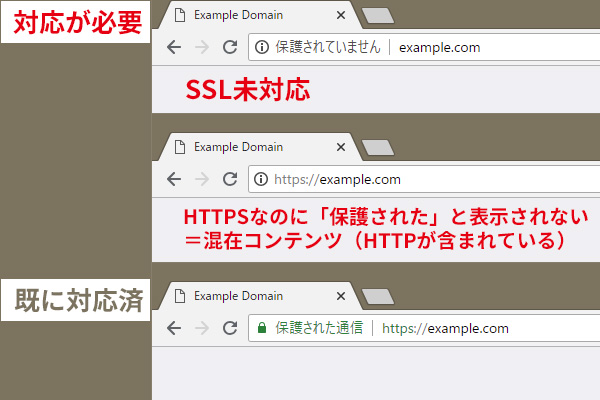The height and width of the screenshot is (400, 600).
Task: Go back in the middle browser window
Action: pyautogui.click(x=174, y=179)
